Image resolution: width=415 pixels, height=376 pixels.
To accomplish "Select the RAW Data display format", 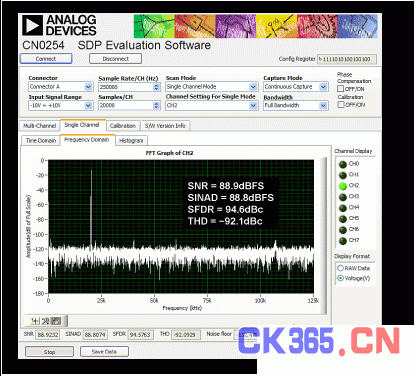I will [340, 268].
